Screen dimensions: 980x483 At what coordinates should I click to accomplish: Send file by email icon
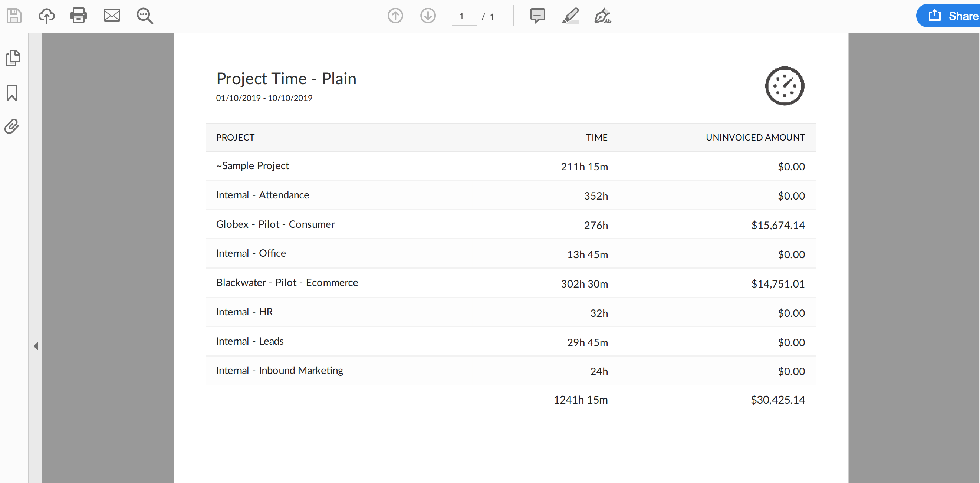[x=112, y=16]
